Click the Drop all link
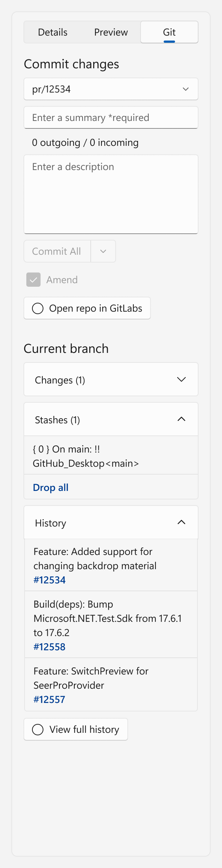This screenshot has width=222, height=868. click(50, 487)
